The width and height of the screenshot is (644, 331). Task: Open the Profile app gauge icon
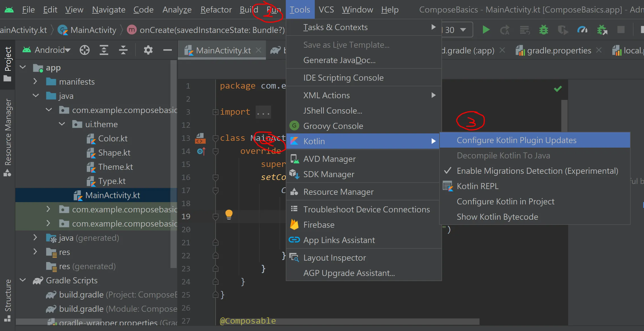point(582,30)
